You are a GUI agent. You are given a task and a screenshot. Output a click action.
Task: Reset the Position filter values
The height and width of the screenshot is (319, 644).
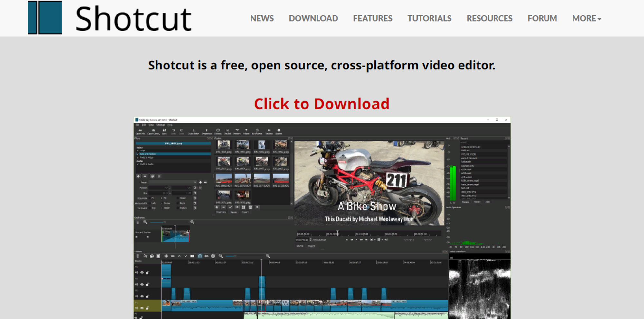tap(195, 188)
